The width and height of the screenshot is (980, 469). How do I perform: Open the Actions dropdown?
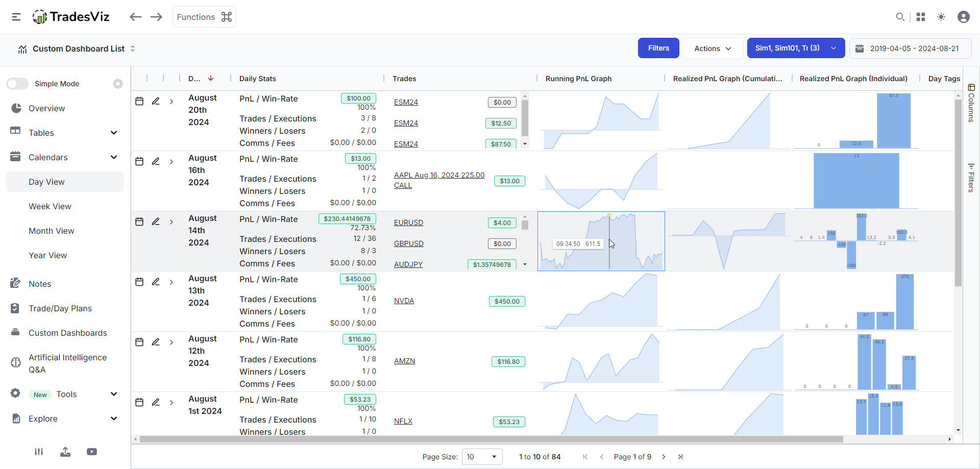click(x=713, y=48)
